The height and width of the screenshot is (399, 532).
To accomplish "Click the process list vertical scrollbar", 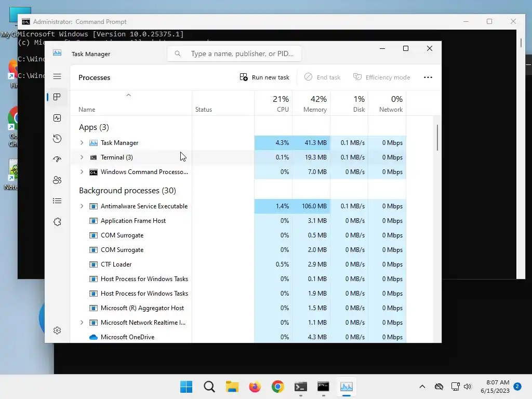I will [x=437, y=137].
